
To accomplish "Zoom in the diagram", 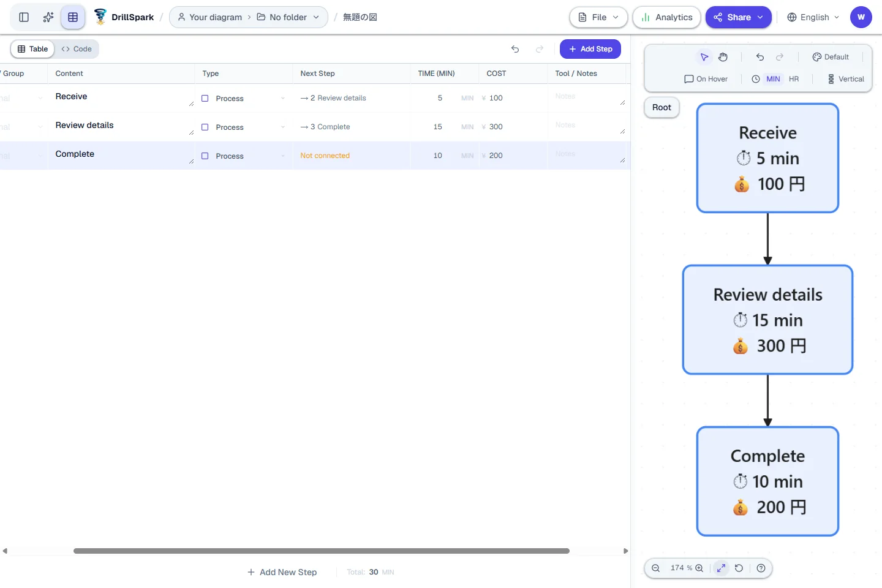I will click(699, 568).
